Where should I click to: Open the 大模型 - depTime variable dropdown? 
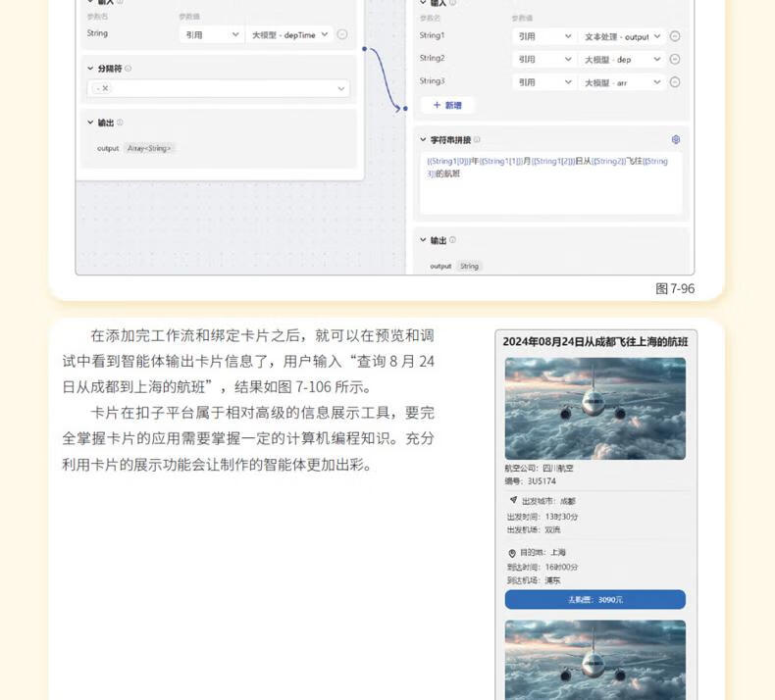click(x=289, y=34)
